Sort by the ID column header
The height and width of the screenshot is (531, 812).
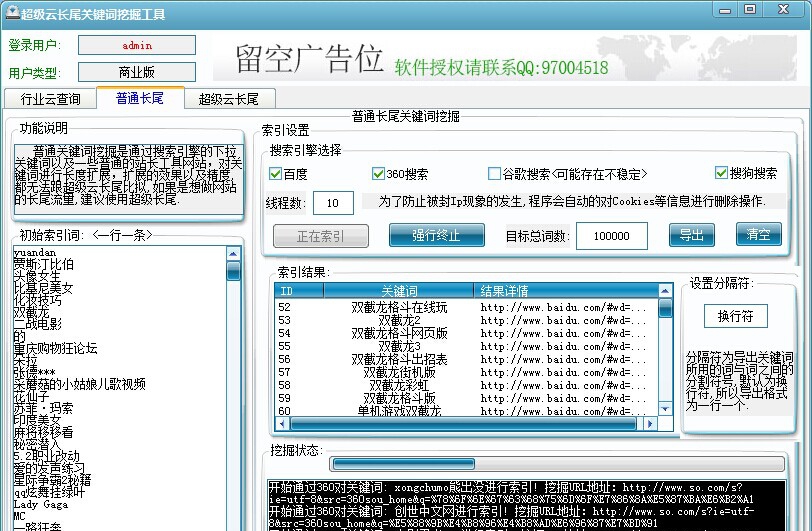coord(299,291)
